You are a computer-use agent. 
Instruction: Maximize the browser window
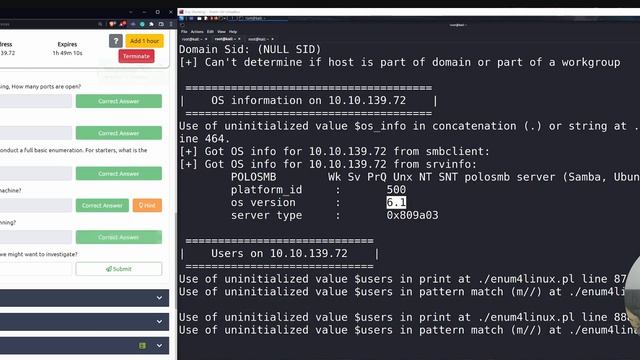158,12
